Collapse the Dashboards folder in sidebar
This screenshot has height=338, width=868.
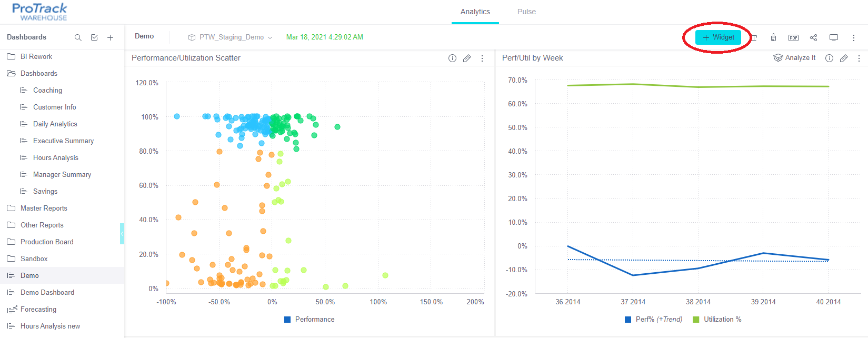[x=38, y=73]
